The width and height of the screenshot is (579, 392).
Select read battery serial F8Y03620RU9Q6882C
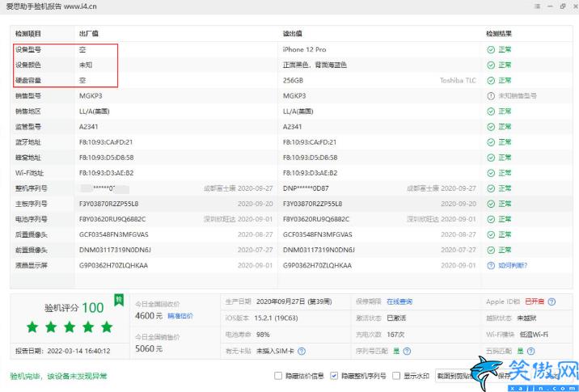[x=316, y=219]
